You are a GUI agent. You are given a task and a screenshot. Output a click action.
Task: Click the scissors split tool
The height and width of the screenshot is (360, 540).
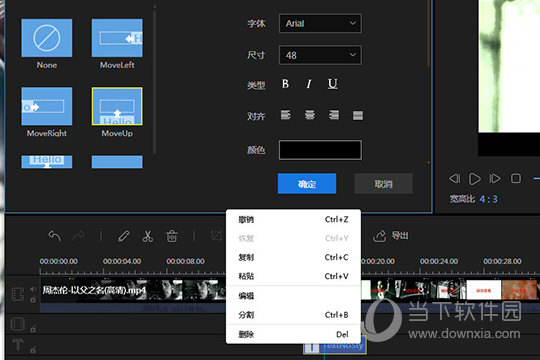(147, 236)
